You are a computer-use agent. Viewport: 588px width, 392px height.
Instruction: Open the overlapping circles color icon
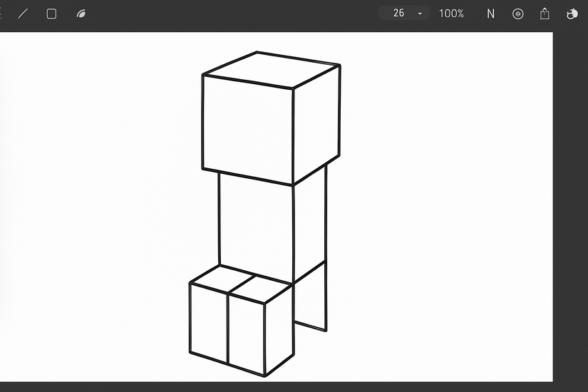pyautogui.click(x=572, y=14)
